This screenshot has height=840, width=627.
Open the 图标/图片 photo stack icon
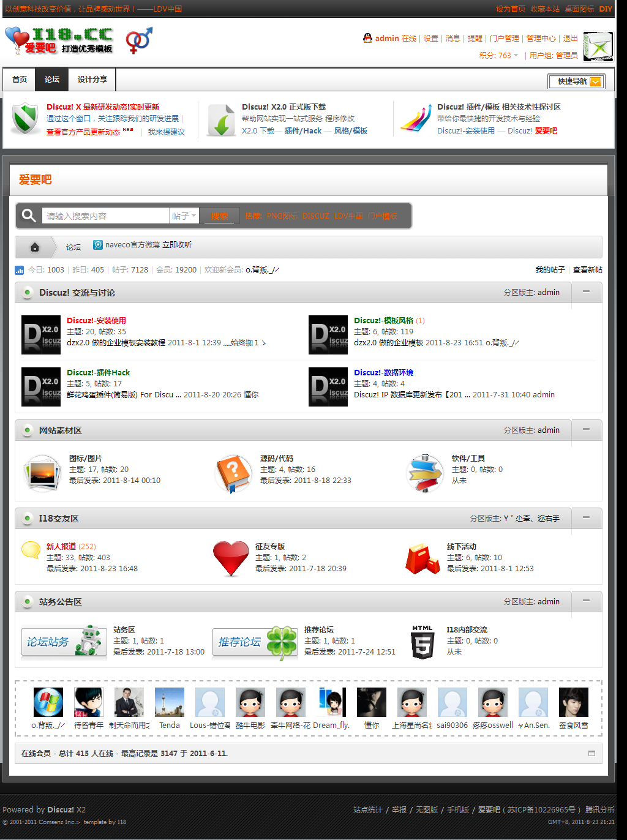click(42, 473)
